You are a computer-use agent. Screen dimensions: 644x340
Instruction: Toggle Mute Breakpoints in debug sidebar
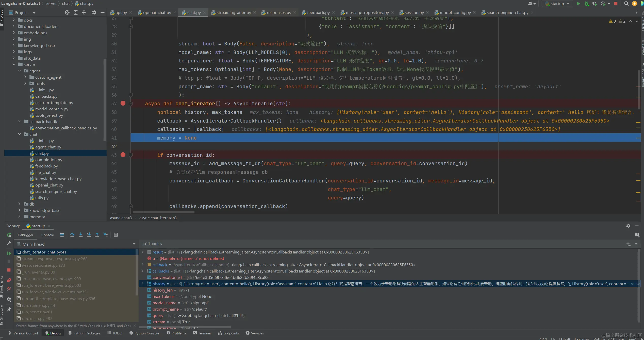[9, 289]
